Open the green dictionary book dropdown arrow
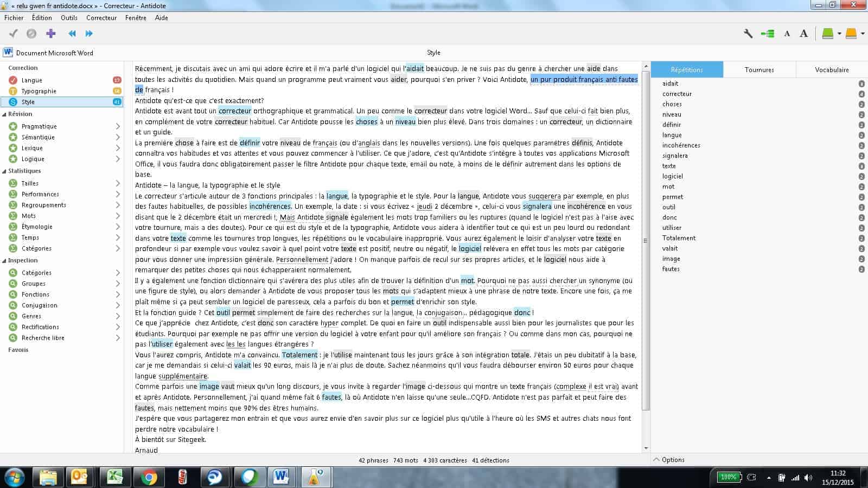868x488 pixels. pyautogui.click(x=839, y=34)
